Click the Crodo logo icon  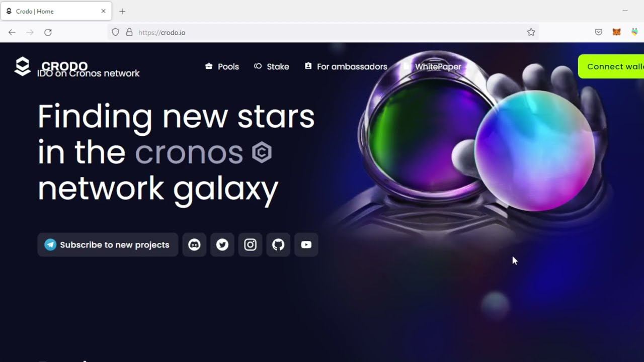(23, 66)
